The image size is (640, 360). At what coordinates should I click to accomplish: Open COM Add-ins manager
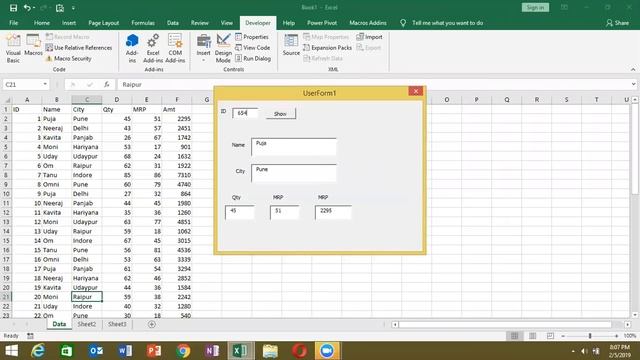click(x=175, y=49)
